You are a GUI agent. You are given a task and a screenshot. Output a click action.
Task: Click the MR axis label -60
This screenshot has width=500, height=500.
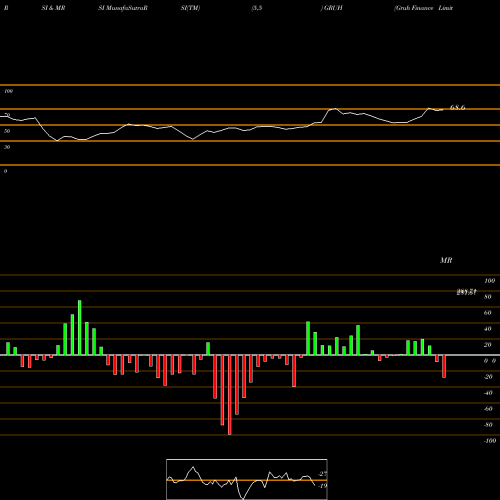tap(488, 409)
